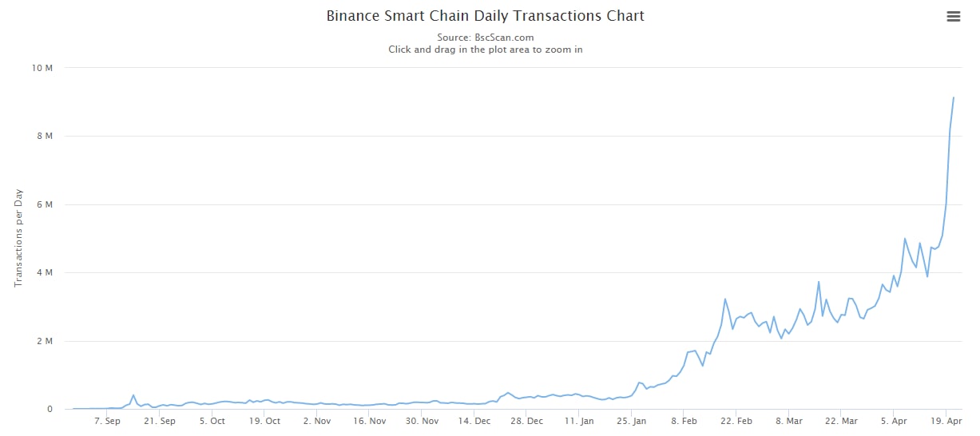
Task: Click the 10 M y-axis label
Action: [44, 68]
